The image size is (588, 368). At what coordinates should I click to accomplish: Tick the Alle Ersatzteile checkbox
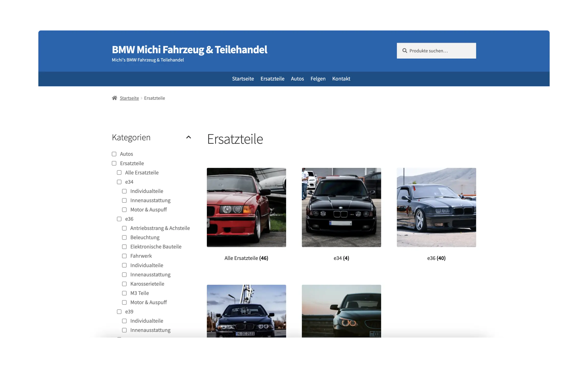[x=119, y=172]
